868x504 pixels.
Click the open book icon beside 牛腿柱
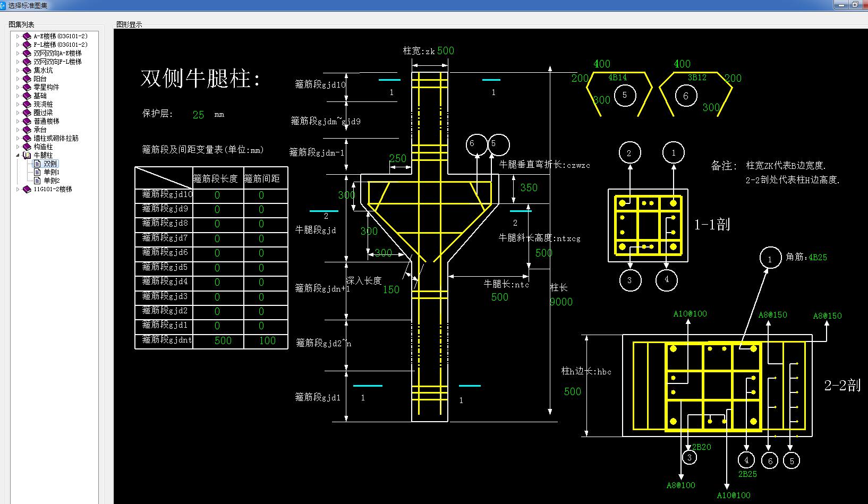coord(27,155)
